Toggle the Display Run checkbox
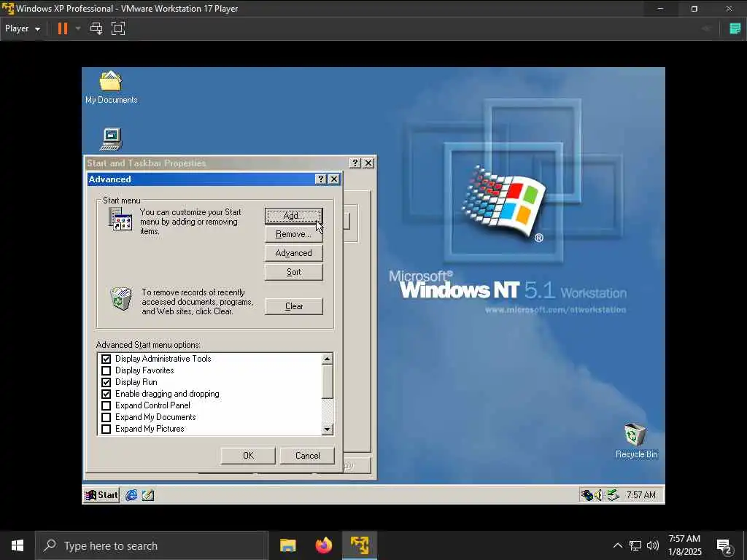The width and height of the screenshot is (747, 560). click(x=107, y=382)
